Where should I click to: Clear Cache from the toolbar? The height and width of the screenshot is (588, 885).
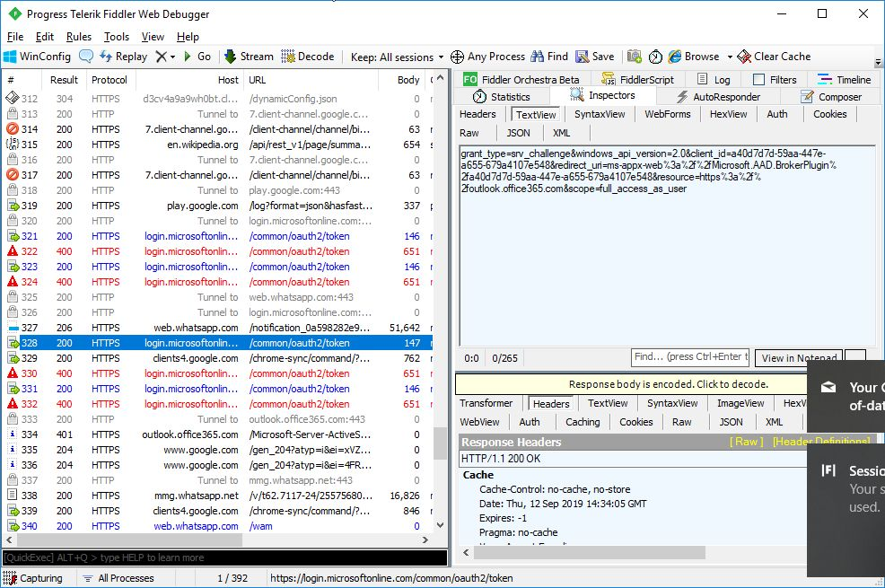pos(774,57)
